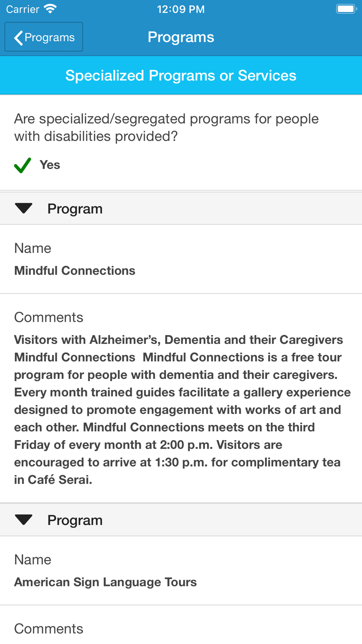Tap the Specialized Programs or Services banner
The height and width of the screenshot is (644, 362).
point(181,76)
